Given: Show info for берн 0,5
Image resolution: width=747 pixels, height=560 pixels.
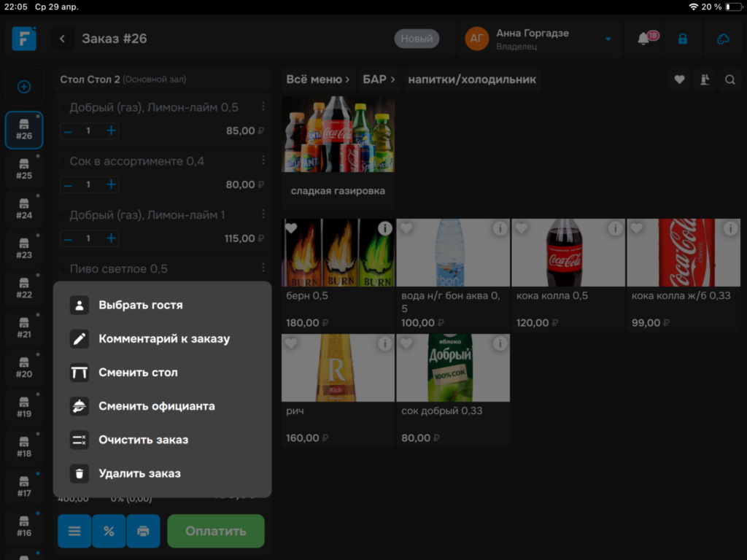Looking at the screenshot, I should (385, 228).
